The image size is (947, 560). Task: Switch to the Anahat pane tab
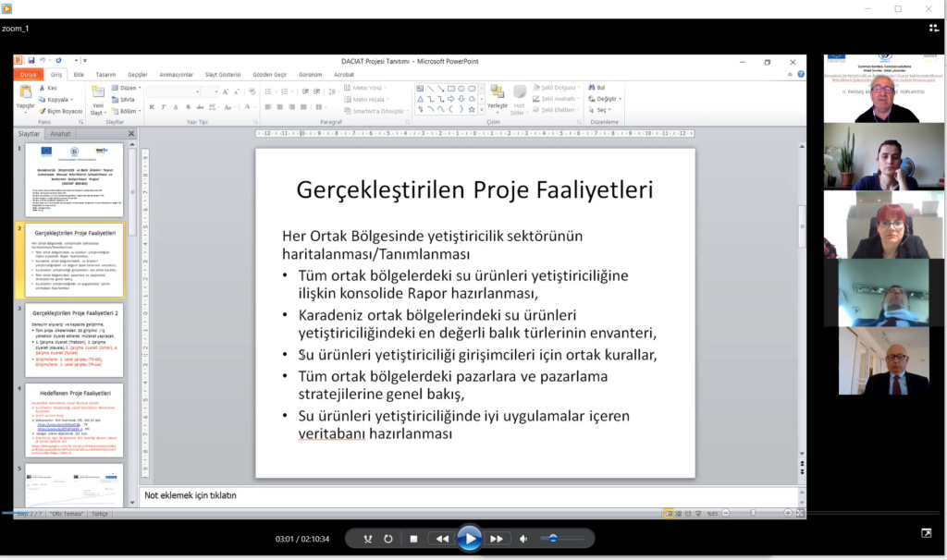pyautogui.click(x=61, y=133)
